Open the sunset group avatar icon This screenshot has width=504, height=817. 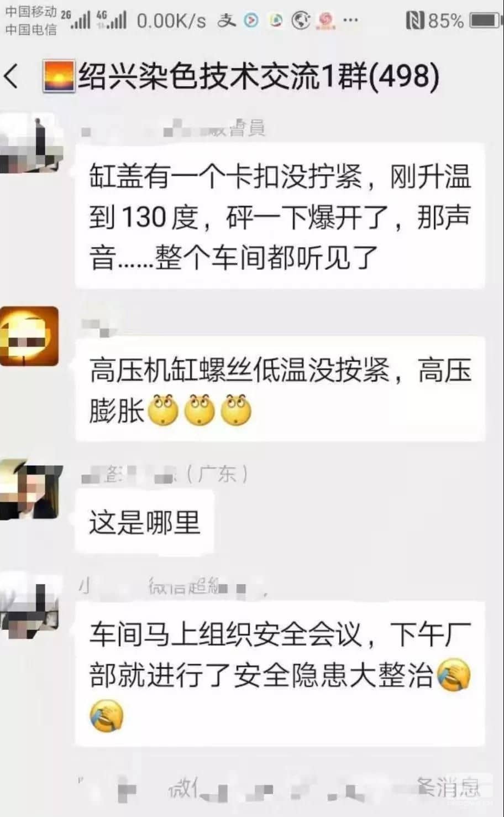click(59, 76)
